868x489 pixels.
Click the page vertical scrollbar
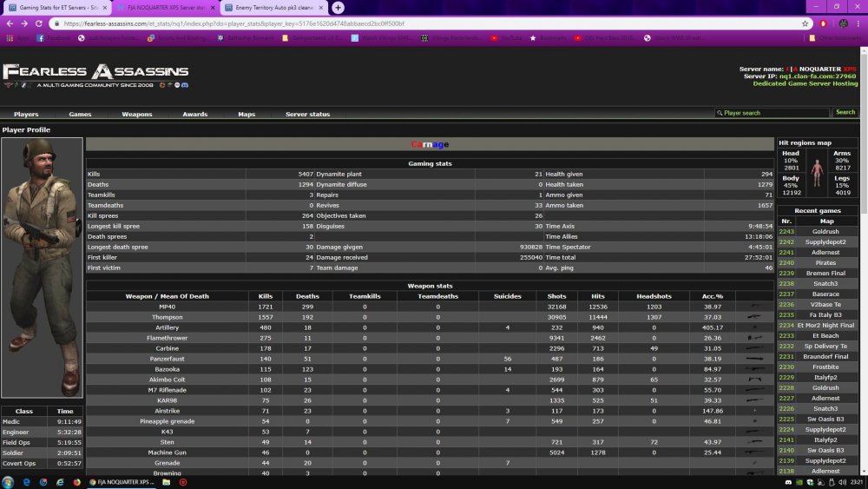864,261
